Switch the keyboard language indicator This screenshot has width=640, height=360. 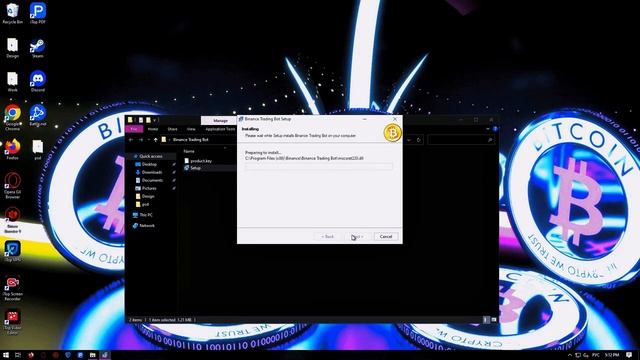tap(596, 355)
